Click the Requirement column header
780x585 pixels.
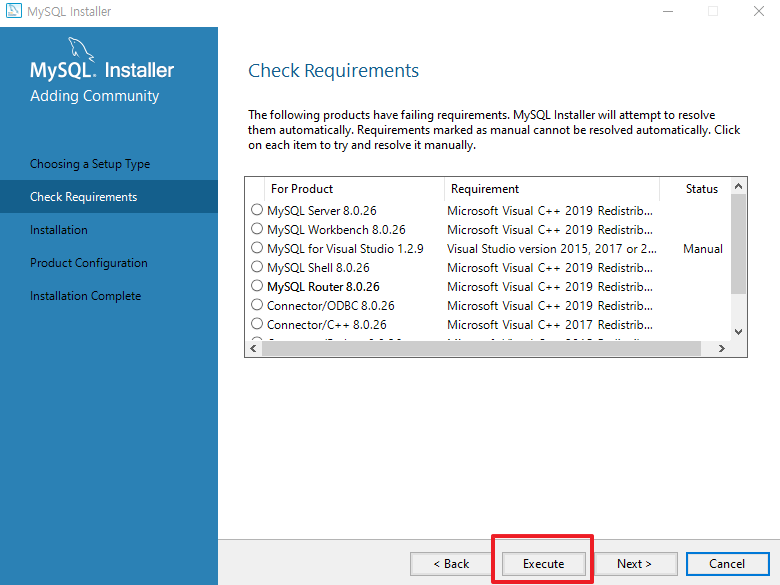pos(552,189)
